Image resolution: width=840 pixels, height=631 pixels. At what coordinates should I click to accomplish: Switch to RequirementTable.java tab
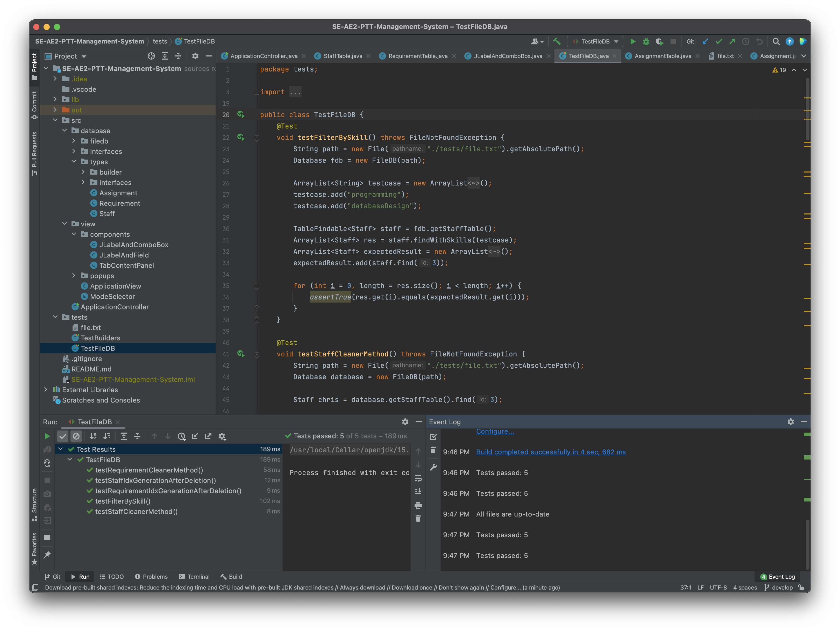point(417,56)
